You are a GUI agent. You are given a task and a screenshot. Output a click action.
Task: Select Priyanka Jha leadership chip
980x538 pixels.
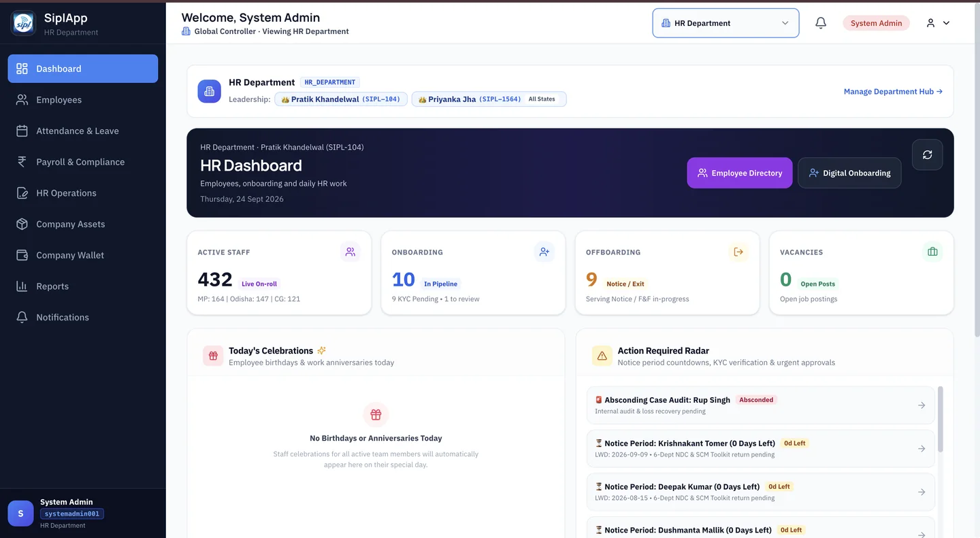489,99
